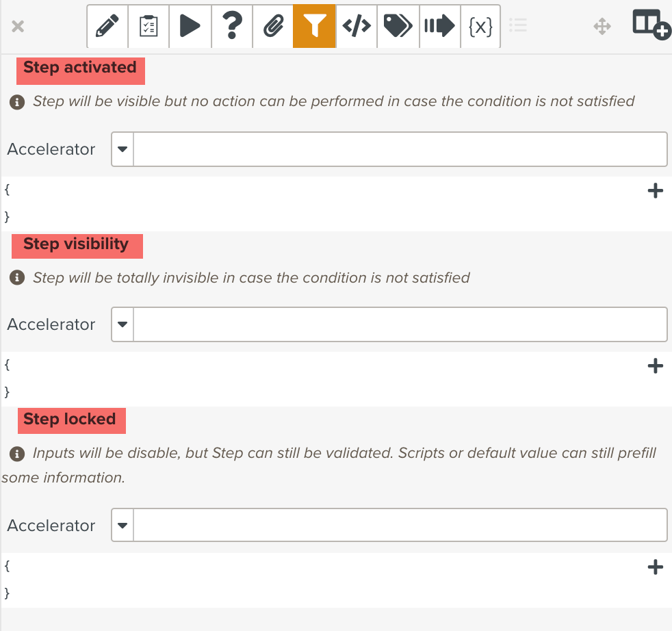Select the play arrow tab
Image resolution: width=672 pixels, height=631 pixels.
(x=190, y=27)
